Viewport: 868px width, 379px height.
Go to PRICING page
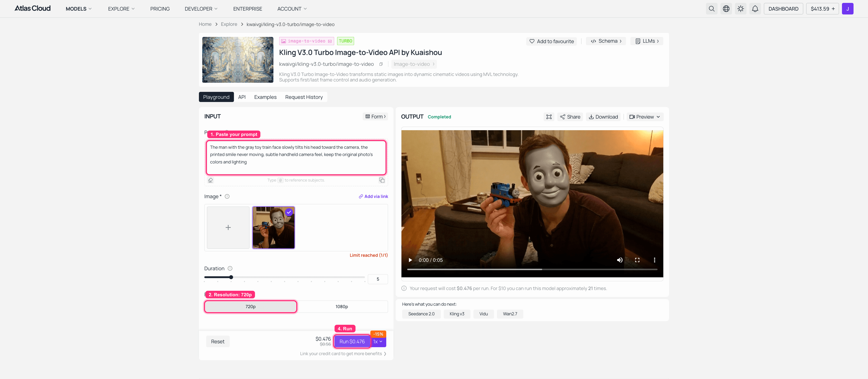[160, 9]
